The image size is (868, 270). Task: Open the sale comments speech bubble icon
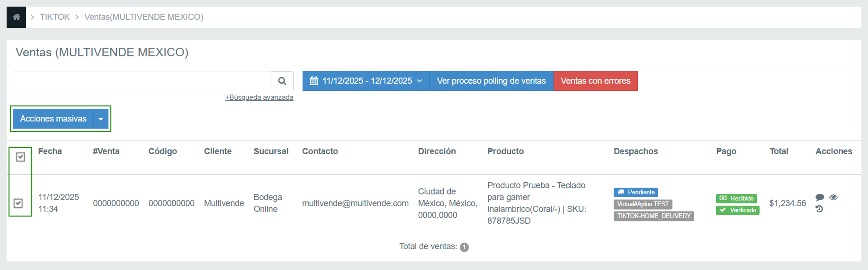pyautogui.click(x=820, y=197)
